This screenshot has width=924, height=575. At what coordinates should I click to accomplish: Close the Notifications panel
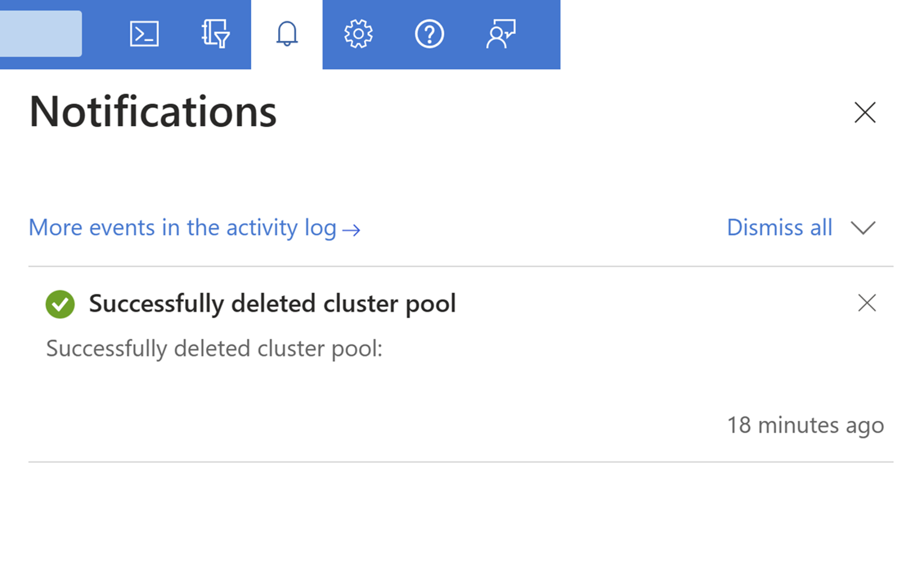[x=865, y=112]
